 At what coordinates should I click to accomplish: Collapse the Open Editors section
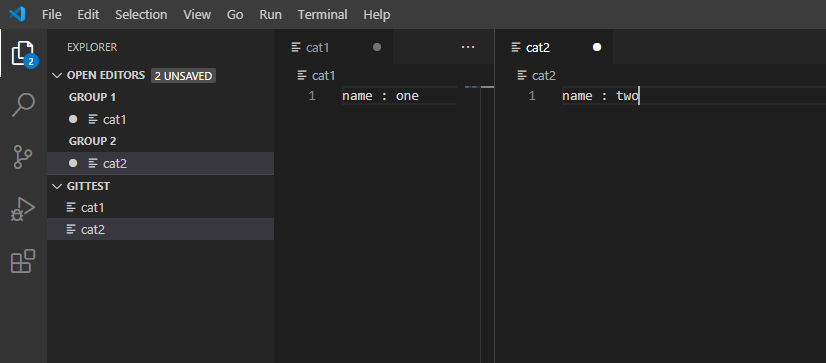click(57, 75)
